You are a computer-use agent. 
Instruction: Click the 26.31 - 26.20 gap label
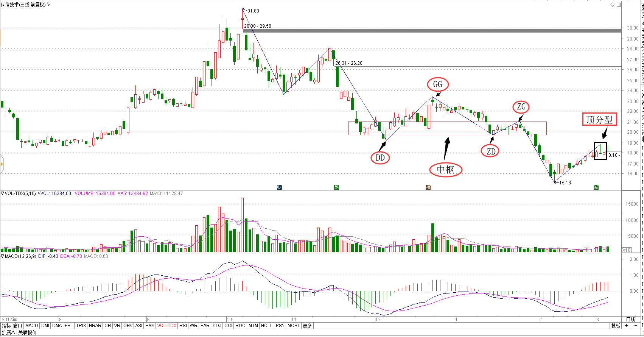349,63
